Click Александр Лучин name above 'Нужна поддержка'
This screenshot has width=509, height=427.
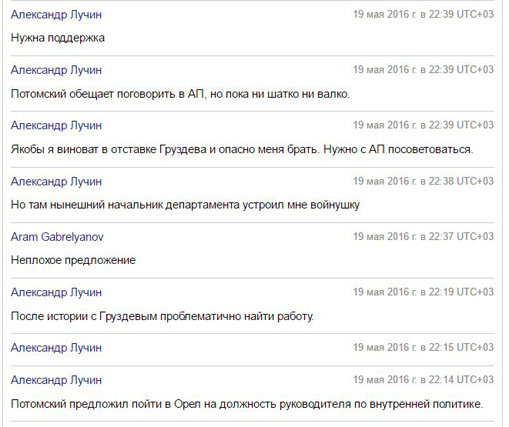[x=56, y=15]
